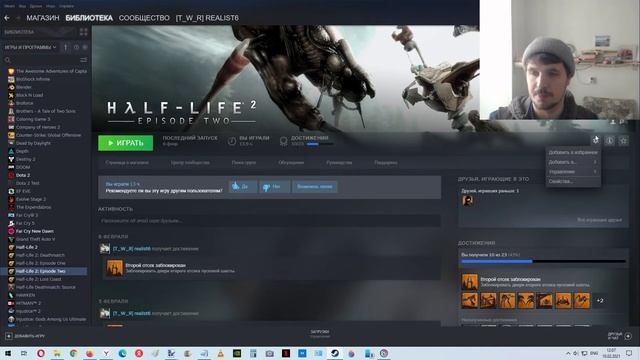Open the ДРУЗЬЯ И ЧАТ friends chat

pos(620,336)
